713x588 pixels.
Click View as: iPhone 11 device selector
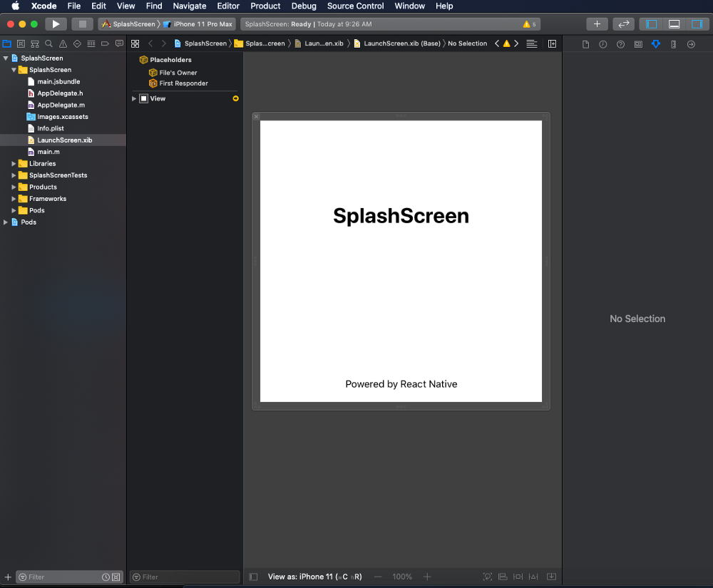tap(314, 577)
